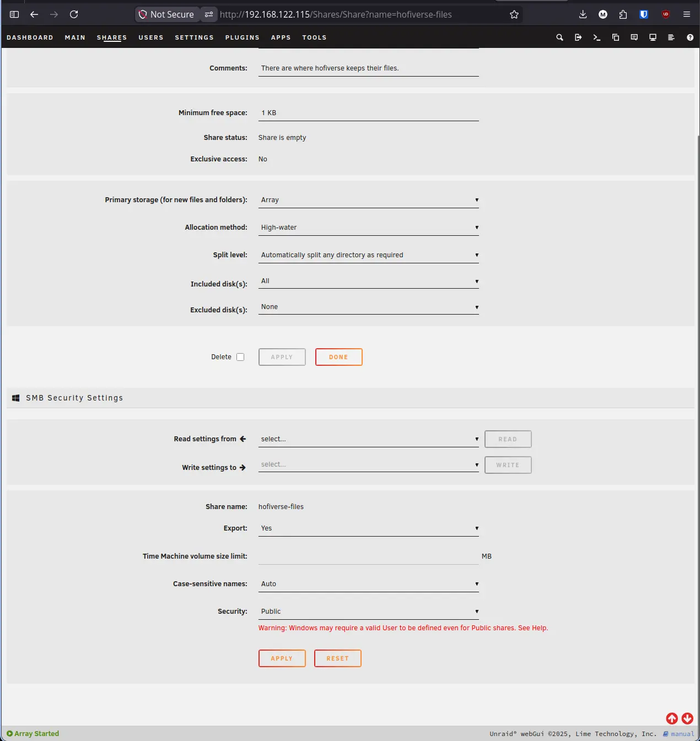Image resolution: width=700 pixels, height=741 pixels.
Task: Open the browser hamburger menu
Action: pyautogui.click(x=687, y=14)
